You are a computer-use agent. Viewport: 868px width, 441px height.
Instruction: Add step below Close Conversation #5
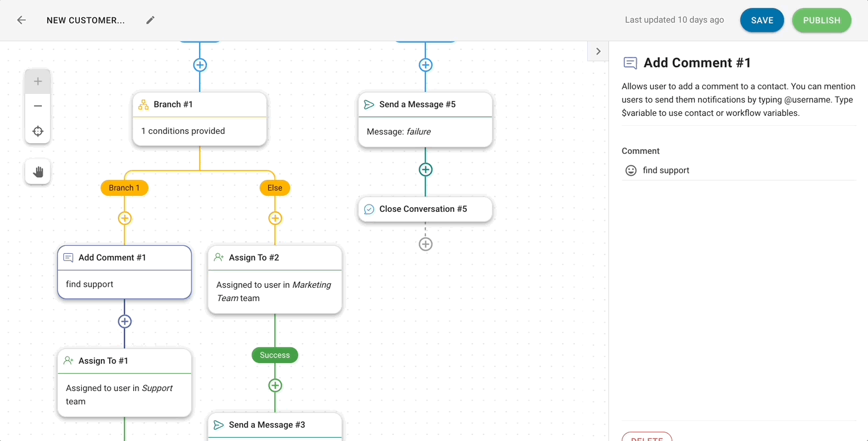click(x=425, y=244)
